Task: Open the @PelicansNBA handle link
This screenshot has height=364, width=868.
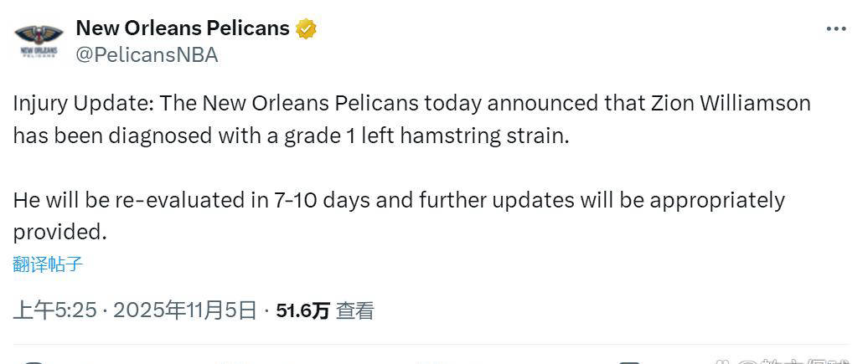Action: [x=147, y=55]
